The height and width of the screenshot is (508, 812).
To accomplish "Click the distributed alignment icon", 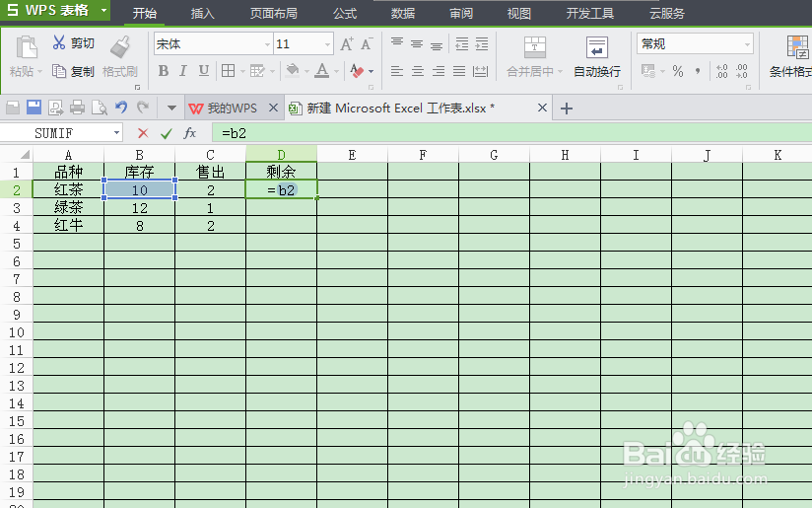I will pyautogui.click(x=481, y=71).
